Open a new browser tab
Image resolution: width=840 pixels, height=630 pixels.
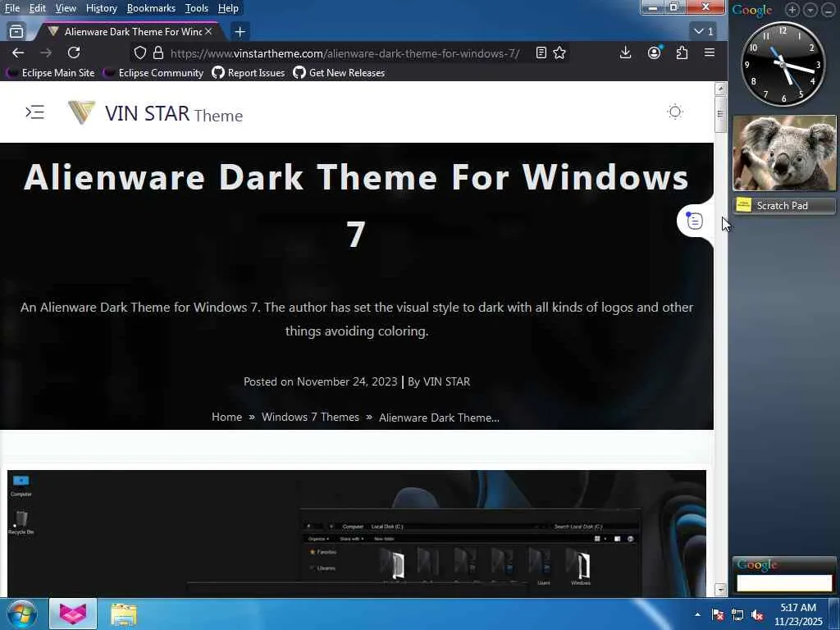(240, 32)
